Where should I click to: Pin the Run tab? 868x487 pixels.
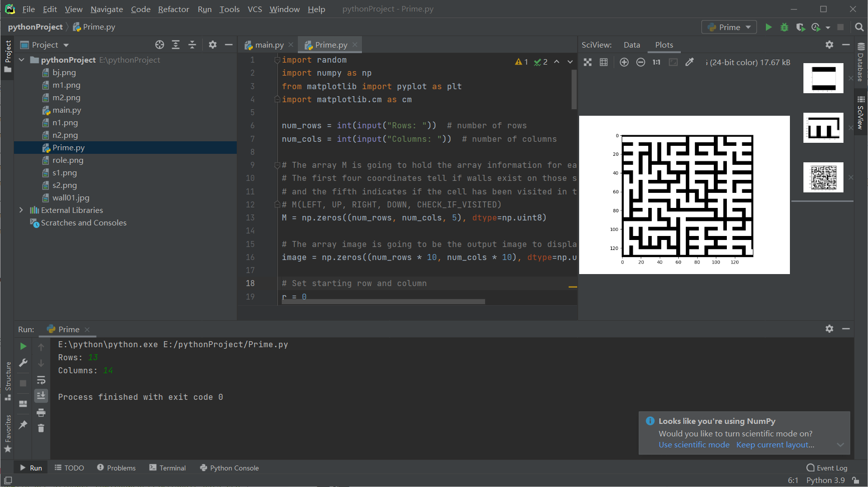pyautogui.click(x=23, y=425)
